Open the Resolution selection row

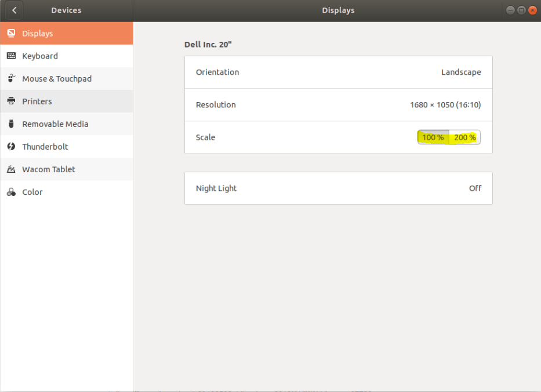pos(338,104)
